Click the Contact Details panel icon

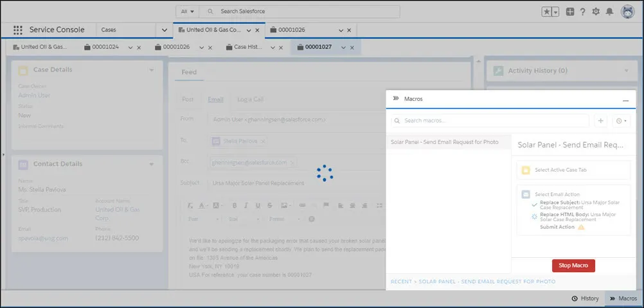pos(23,164)
